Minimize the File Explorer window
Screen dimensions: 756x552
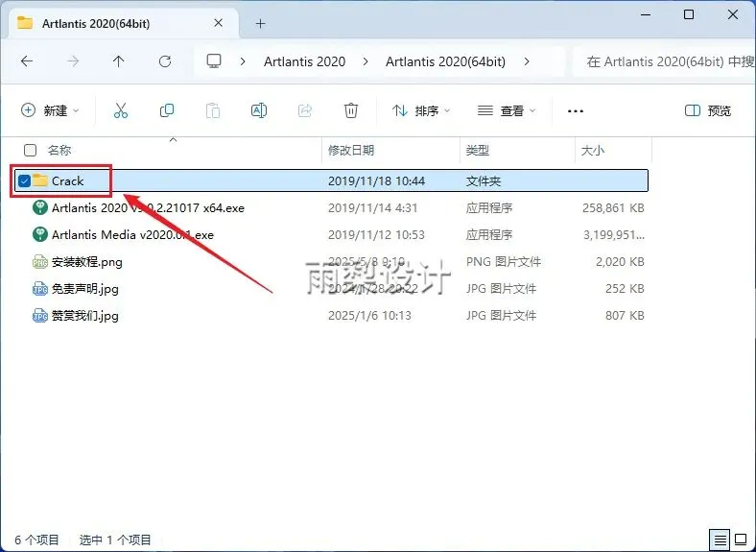pyautogui.click(x=645, y=14)
